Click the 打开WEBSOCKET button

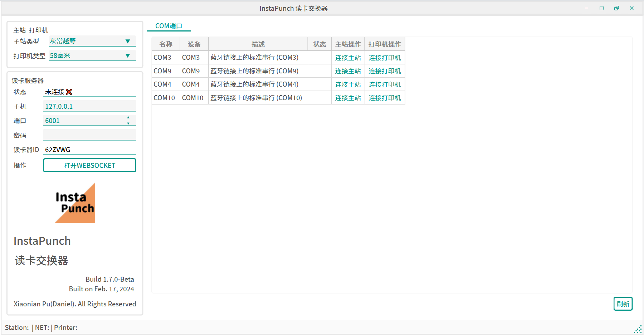point(89,165)
